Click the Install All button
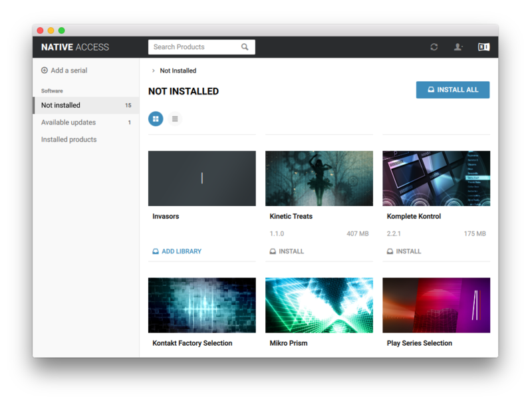The width and height of the screenshot is (532, 411). [453, 90]
